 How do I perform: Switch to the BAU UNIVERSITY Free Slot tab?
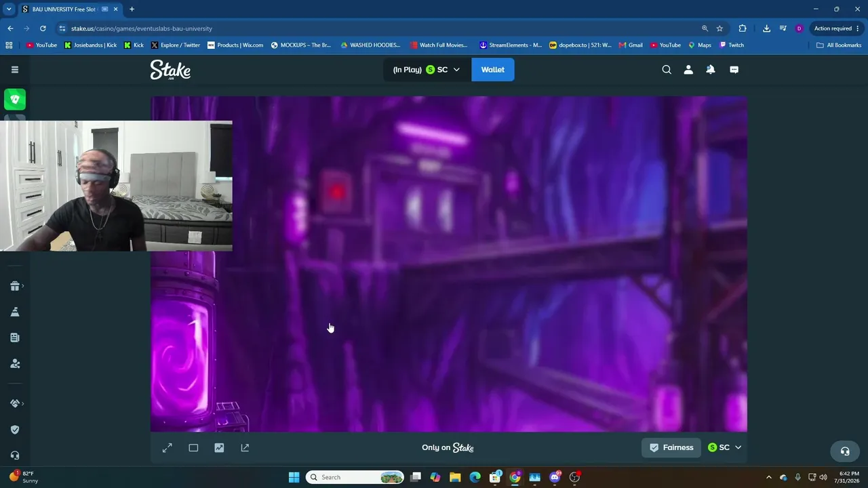pos(70,9)
